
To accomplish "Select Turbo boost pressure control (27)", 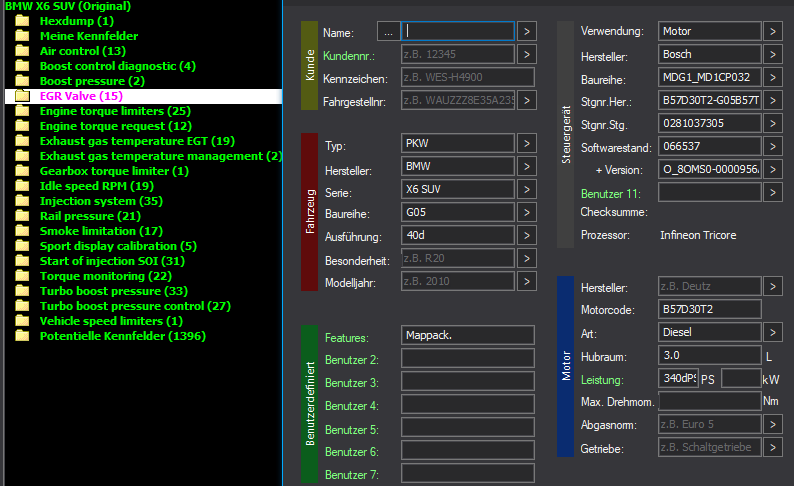I will point(135,306).
